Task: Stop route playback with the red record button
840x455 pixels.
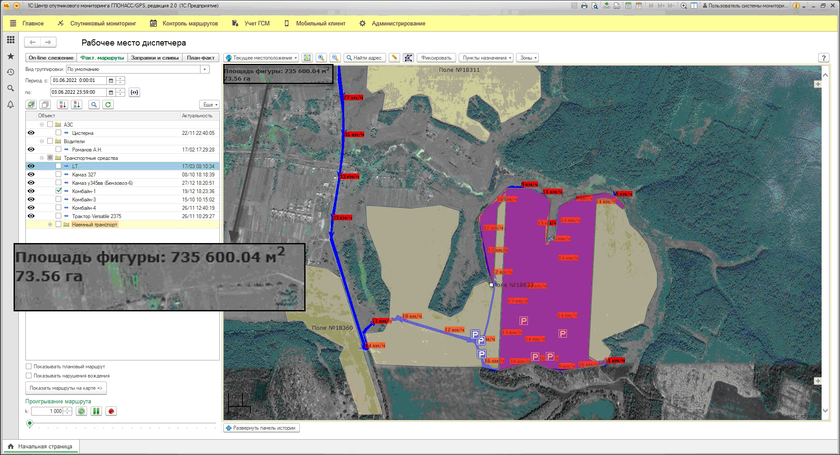Action: [111, 410]
